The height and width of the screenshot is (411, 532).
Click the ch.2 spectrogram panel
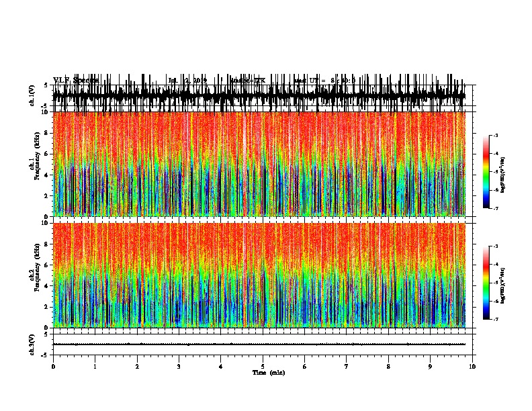259,275
